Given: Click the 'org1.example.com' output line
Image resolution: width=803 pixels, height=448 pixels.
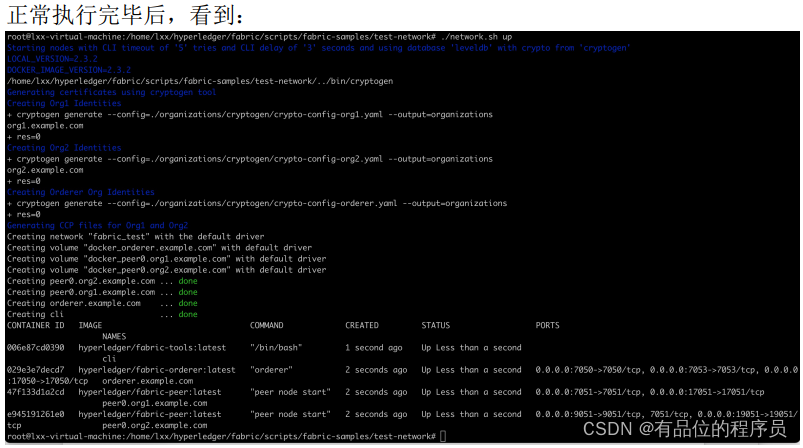Looking at the screenshot, I should point(45,125).
